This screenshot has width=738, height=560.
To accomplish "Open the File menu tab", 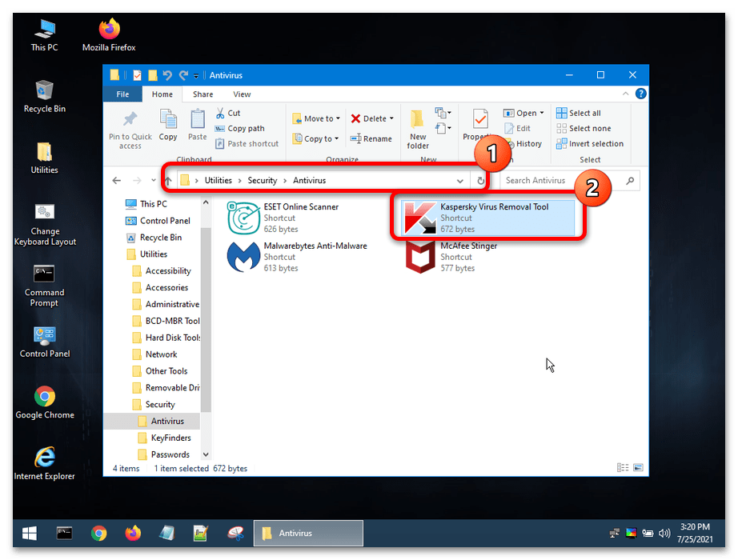I will tap(122, 94).
